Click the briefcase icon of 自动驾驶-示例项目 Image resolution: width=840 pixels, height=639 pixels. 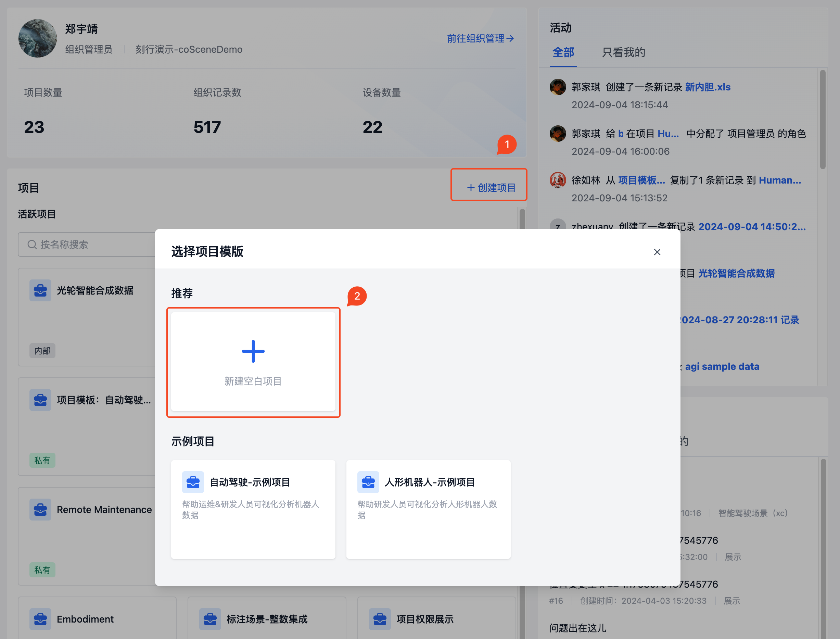point(193,482)
